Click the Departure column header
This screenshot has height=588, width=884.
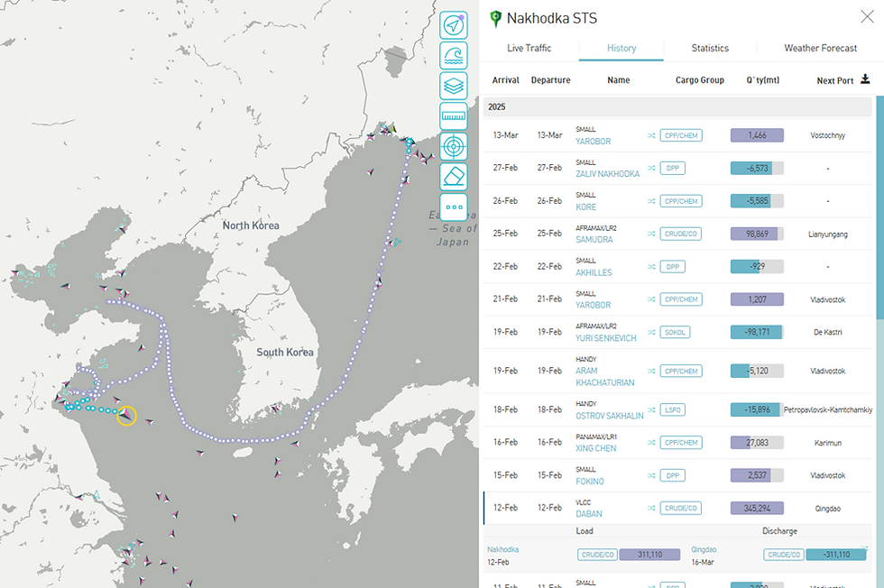(x=550, y=80)
